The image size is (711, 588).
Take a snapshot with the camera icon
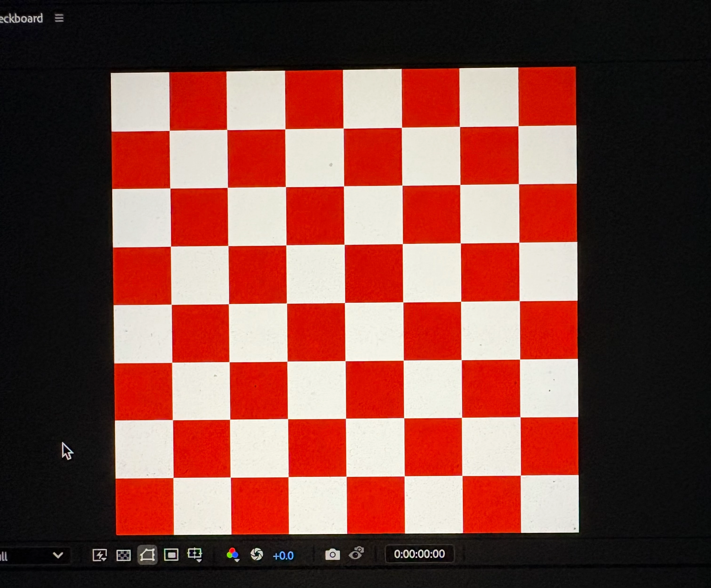tap(333, 555)
